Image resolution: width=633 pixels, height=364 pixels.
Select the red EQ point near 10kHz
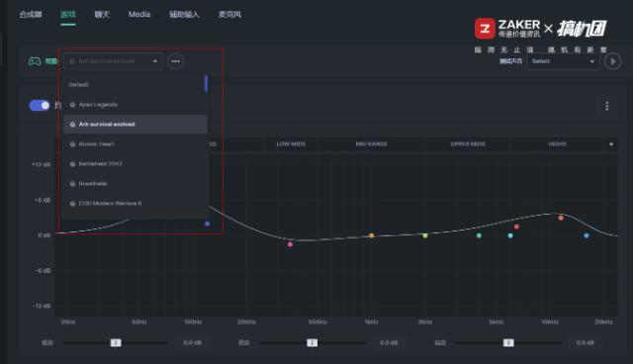pos(561,218)
